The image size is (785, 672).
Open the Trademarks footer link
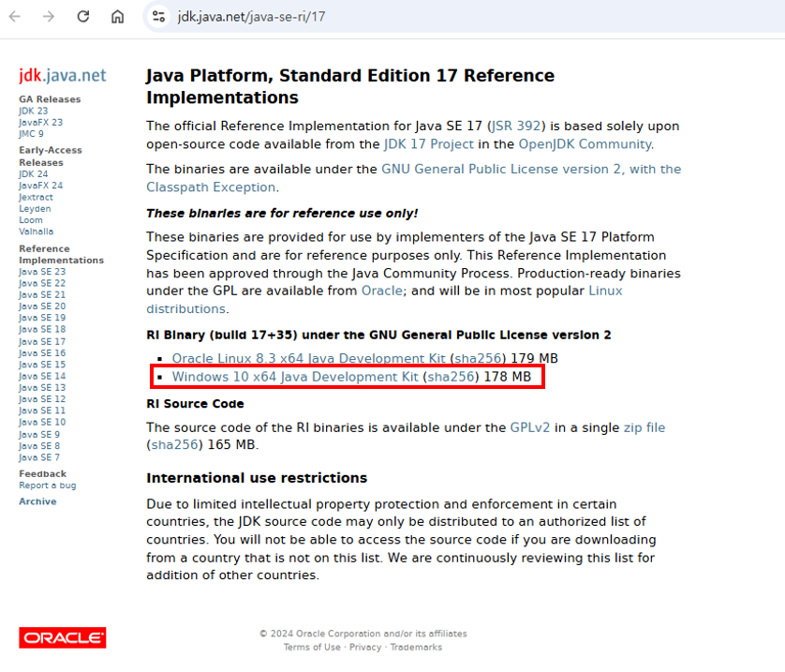[x=416, y=647]
